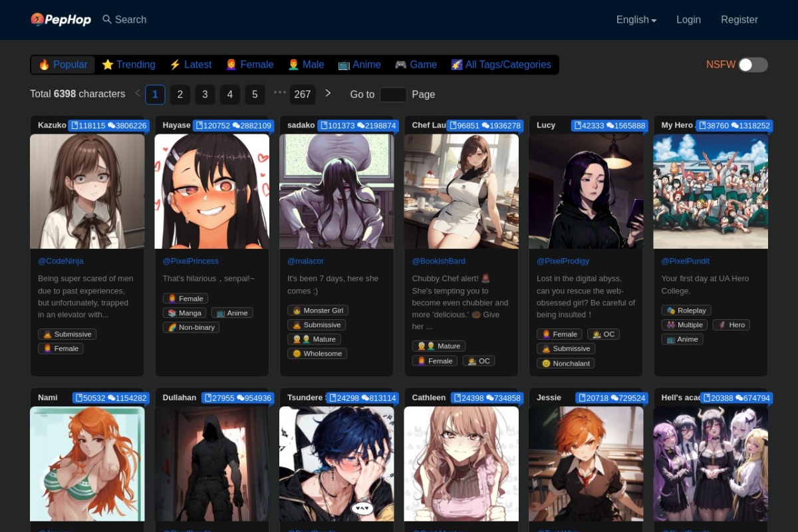
Task: Click Nami's chat count badge
Action: click(127, 398)
